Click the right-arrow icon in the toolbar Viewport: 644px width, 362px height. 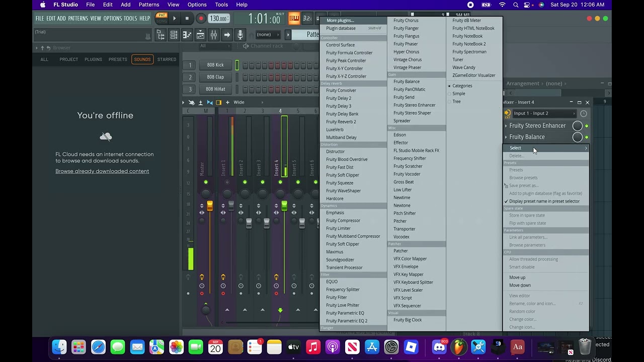tap(227, 35)
